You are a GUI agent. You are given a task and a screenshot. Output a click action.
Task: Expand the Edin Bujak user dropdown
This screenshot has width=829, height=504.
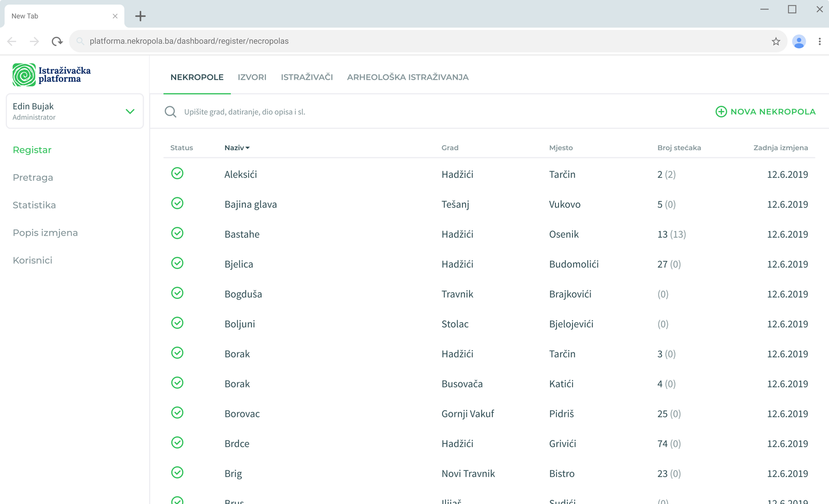click(x=130, y=111)
